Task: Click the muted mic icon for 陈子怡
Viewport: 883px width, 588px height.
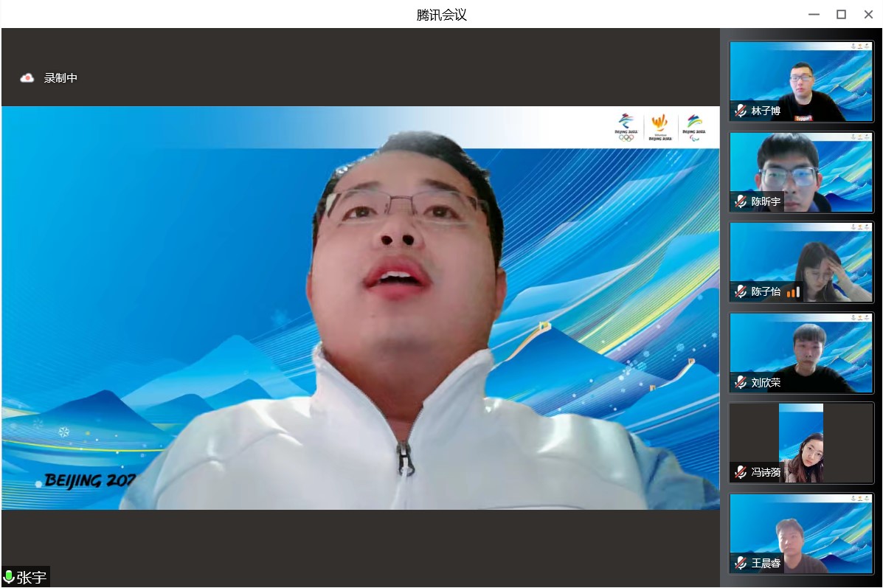Action: (741, 291)
